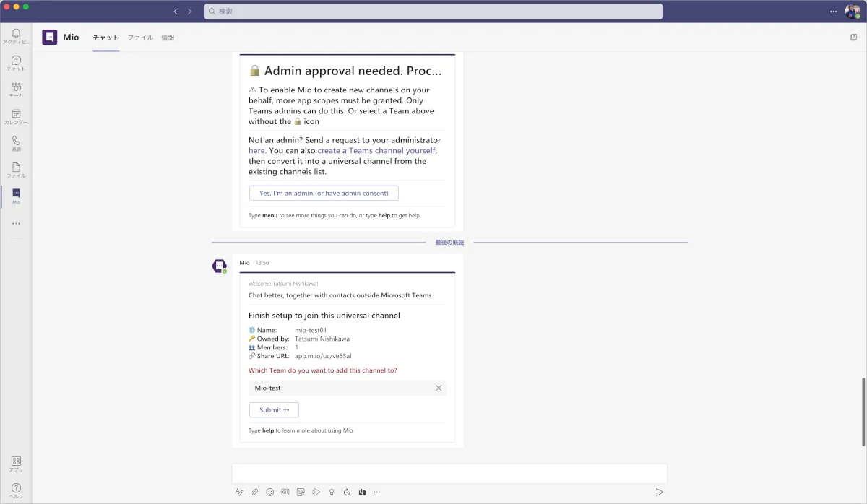Click the dark app icon in compose toolbar
This screenshot has width=867, height=504.
tap(362, 492)
